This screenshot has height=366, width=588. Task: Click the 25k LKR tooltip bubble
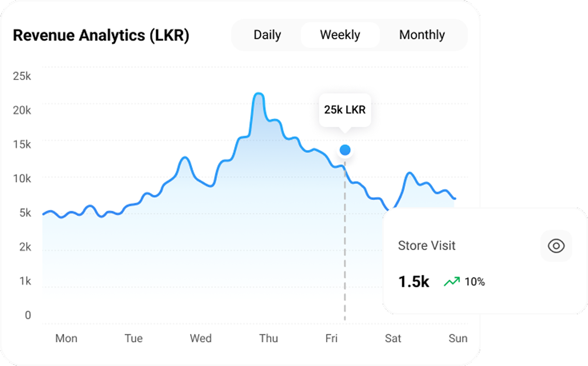(345, 110)
